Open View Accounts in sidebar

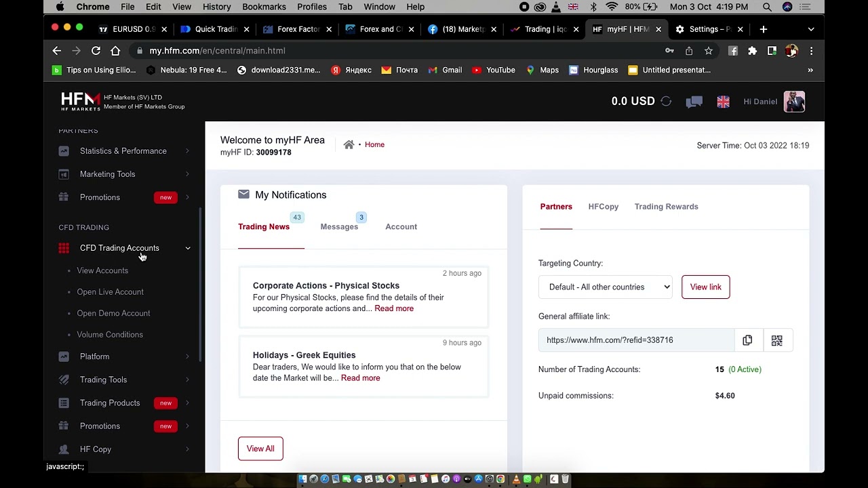tap(102, 270)
